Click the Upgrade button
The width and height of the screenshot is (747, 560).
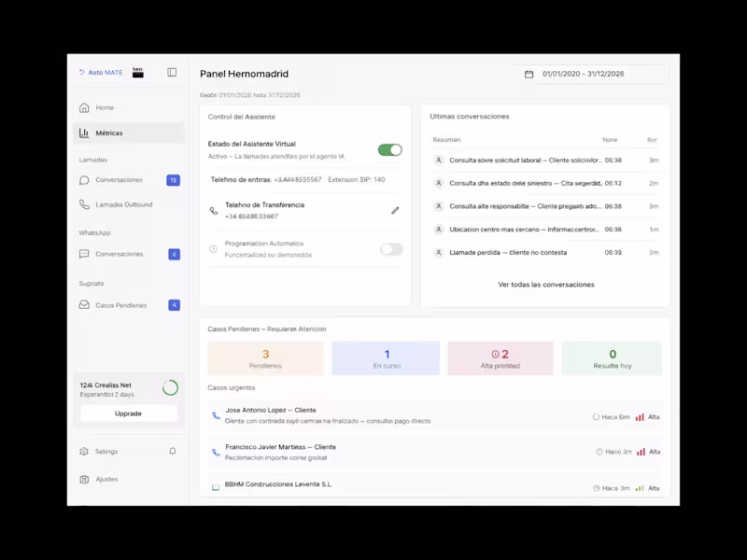(x=129, y=413)
